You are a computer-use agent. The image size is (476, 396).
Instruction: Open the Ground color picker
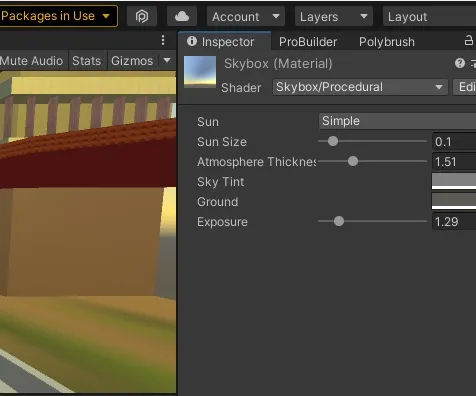click(x=454, y=201)
